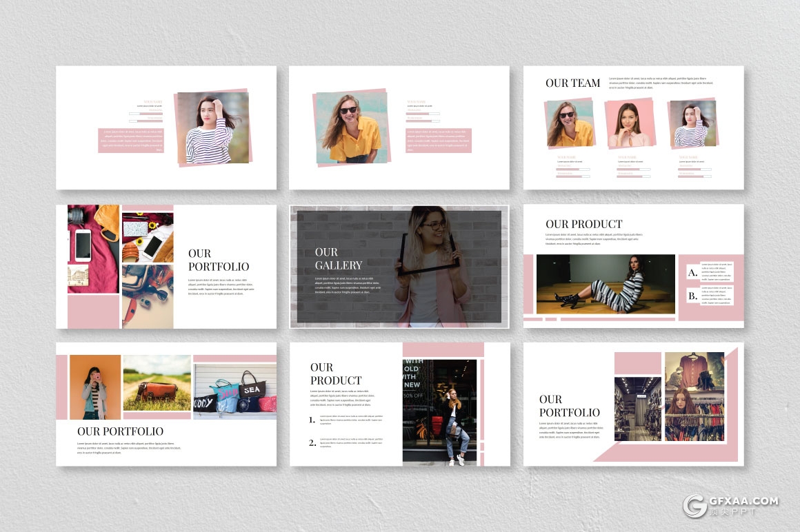Click the GFXAA circular logo icon
This screenshot has height=532, width=800.
click(x=695, y=505)
